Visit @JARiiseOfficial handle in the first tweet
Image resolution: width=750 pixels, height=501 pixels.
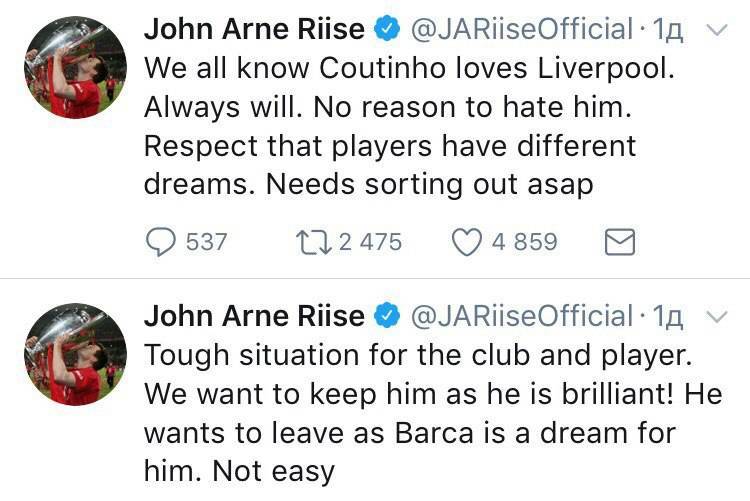tap(521, 30)
